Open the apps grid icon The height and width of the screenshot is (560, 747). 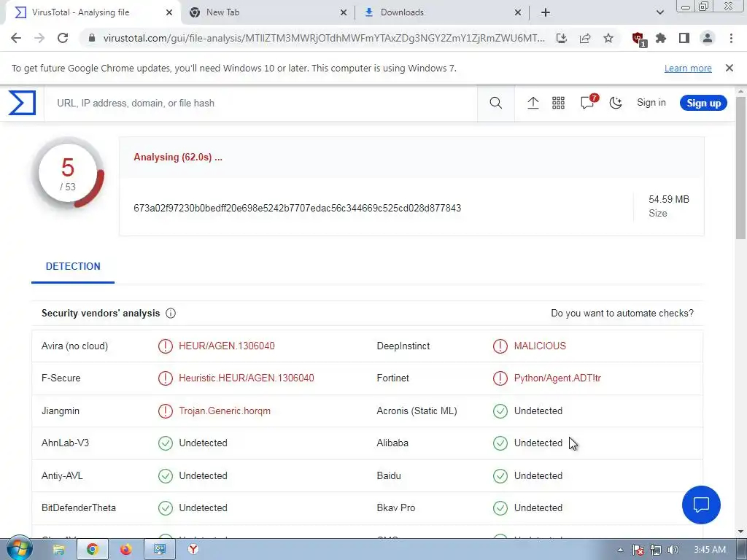pyautogui.click(x=558, y=103)
